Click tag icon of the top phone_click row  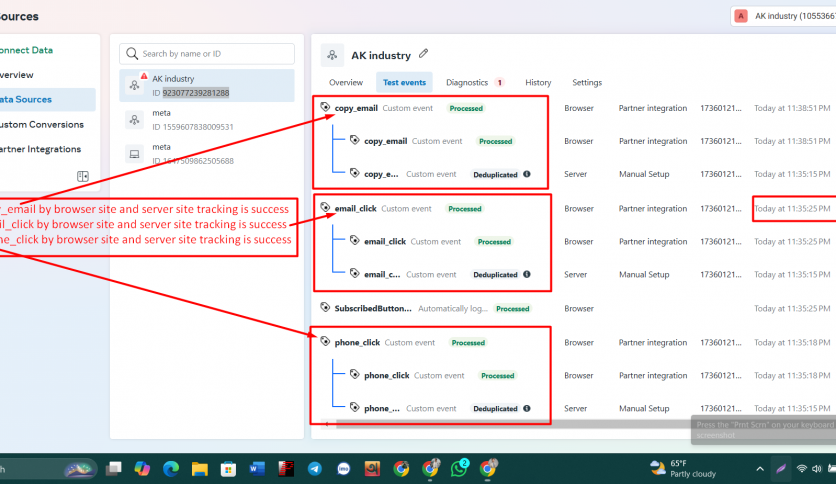click(325, 341)
